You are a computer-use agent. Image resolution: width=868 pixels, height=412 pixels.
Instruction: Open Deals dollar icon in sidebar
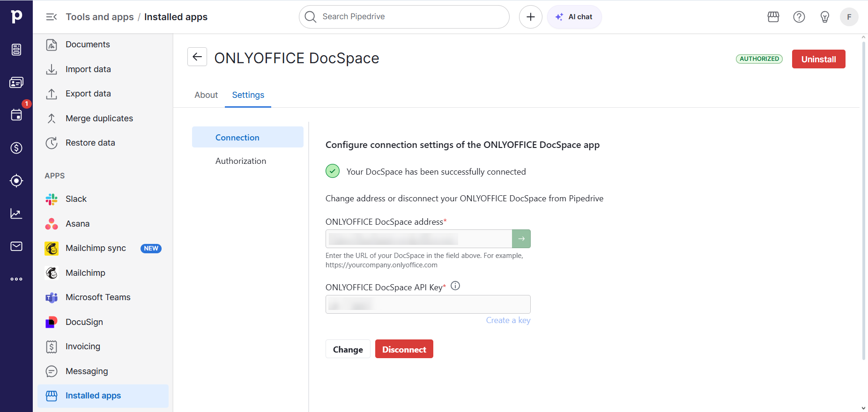pos(16,148)
